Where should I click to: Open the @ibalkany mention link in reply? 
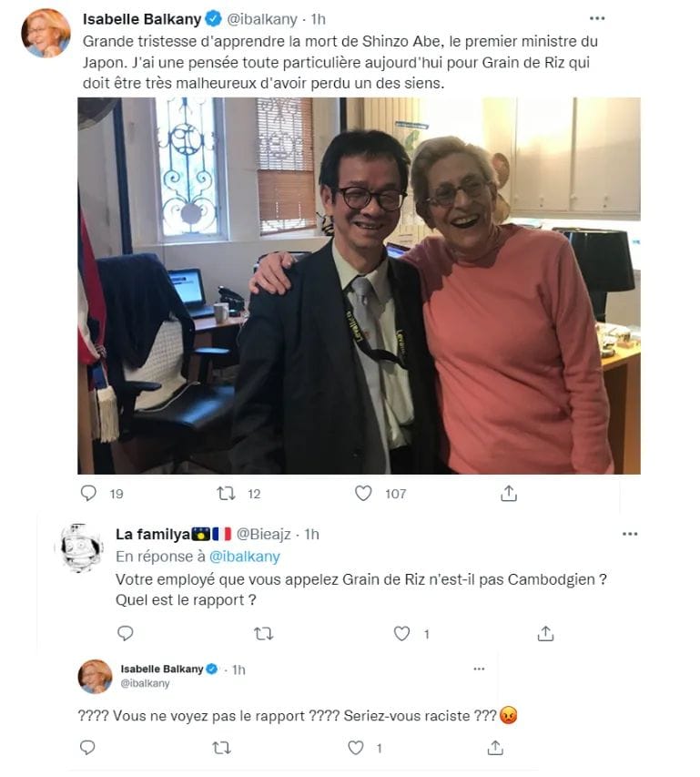tap(245, 557)
